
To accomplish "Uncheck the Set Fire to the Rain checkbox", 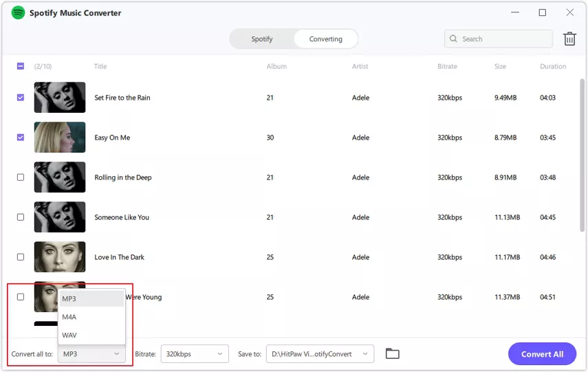I will point(21,98).
